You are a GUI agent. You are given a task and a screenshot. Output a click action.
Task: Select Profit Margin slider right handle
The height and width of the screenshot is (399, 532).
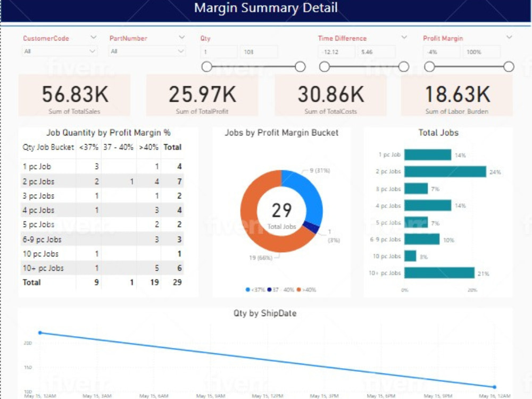[x=509, y=67]
